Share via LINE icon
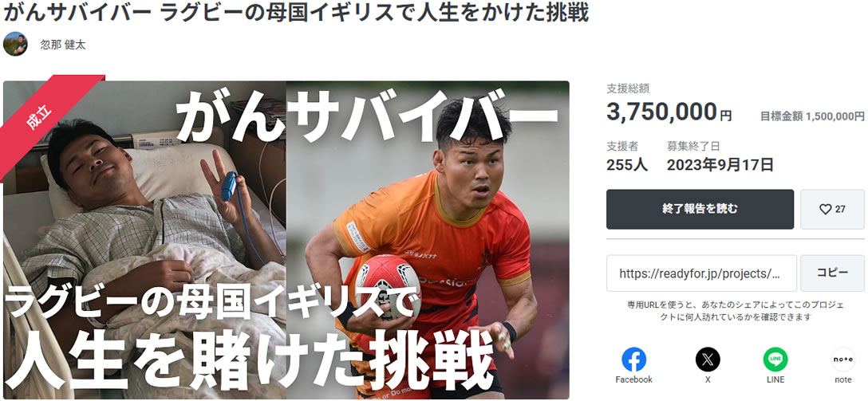The image size is (868, 401). point(775,360)
